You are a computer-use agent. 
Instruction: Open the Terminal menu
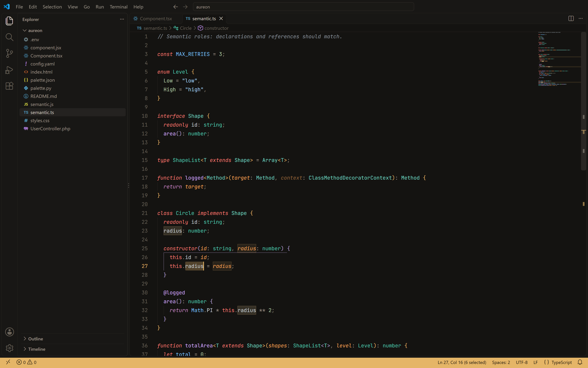(x=119, y=7)
